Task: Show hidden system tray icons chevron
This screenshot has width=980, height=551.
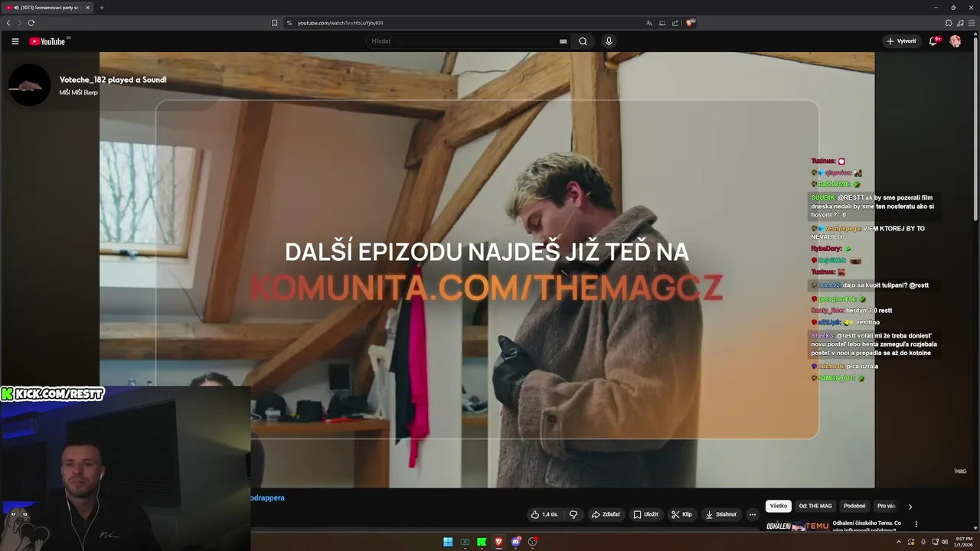Action: pyautogui.click(x=899, y=542)
